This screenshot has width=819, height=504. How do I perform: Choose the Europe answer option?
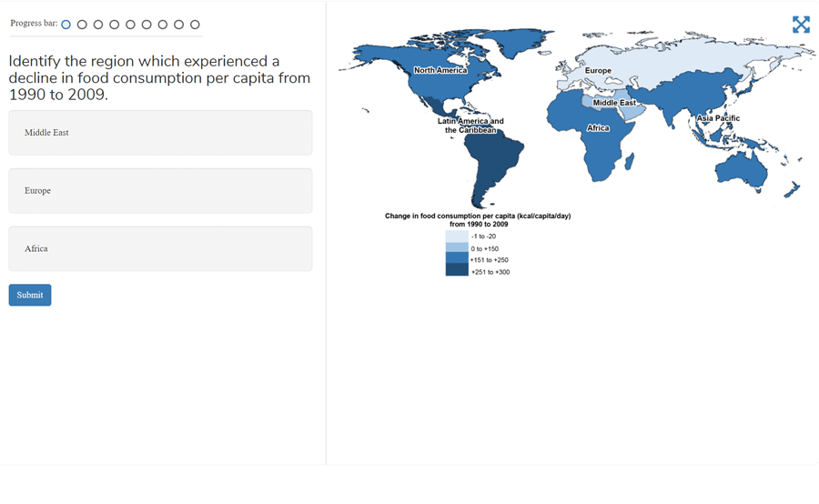[x=160, y=191]
